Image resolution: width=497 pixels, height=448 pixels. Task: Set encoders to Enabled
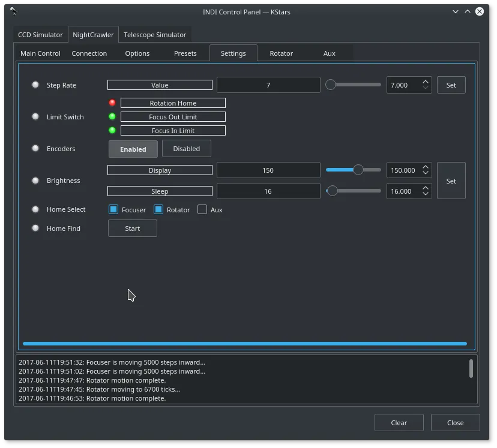[133, 149]
